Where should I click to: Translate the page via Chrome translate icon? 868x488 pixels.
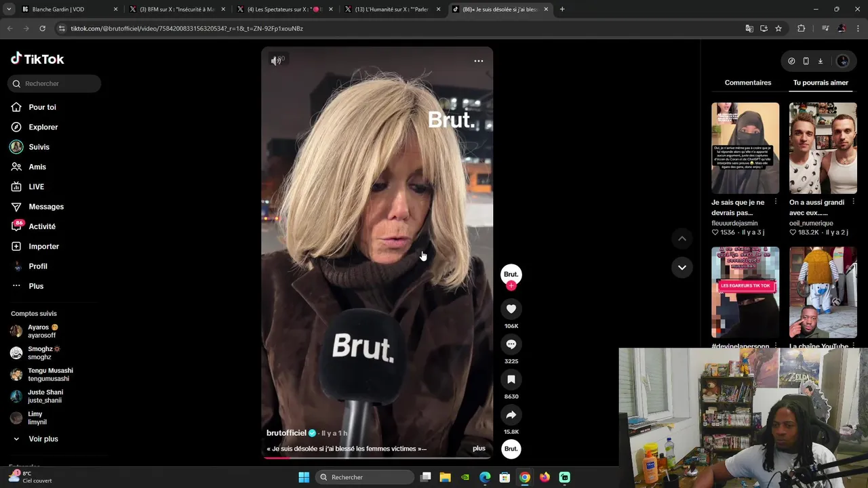[x=749, y=28]
